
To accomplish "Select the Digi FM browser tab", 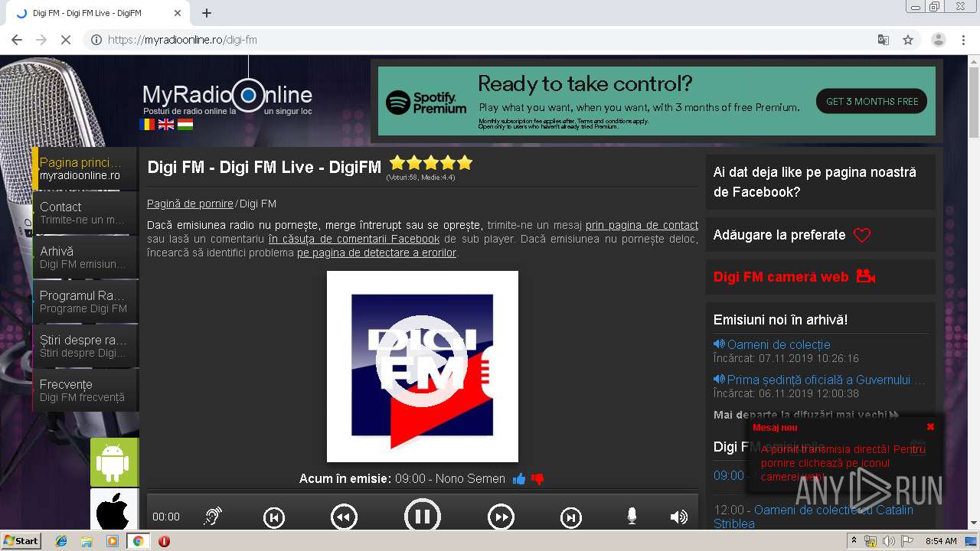I will point(100,13).
